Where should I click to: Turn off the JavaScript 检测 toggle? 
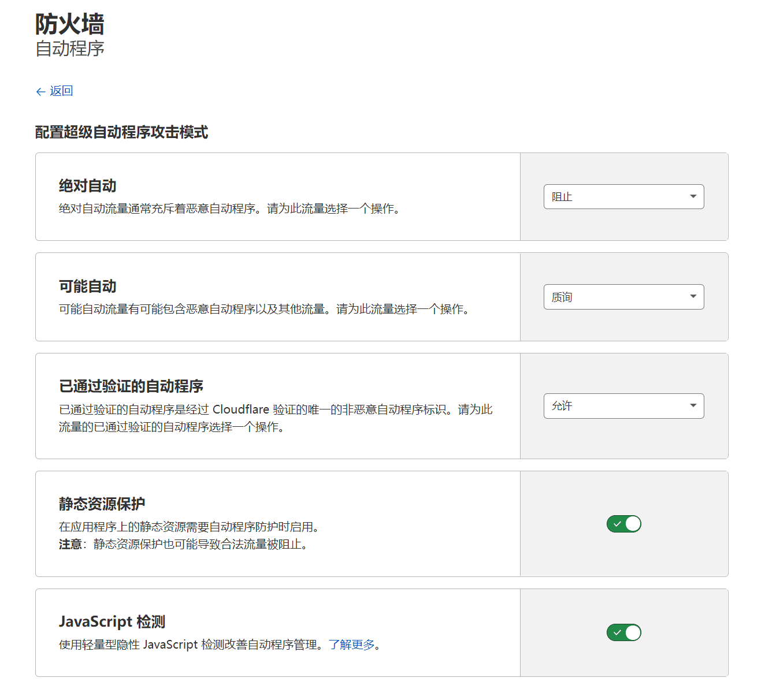coord(624,632)
